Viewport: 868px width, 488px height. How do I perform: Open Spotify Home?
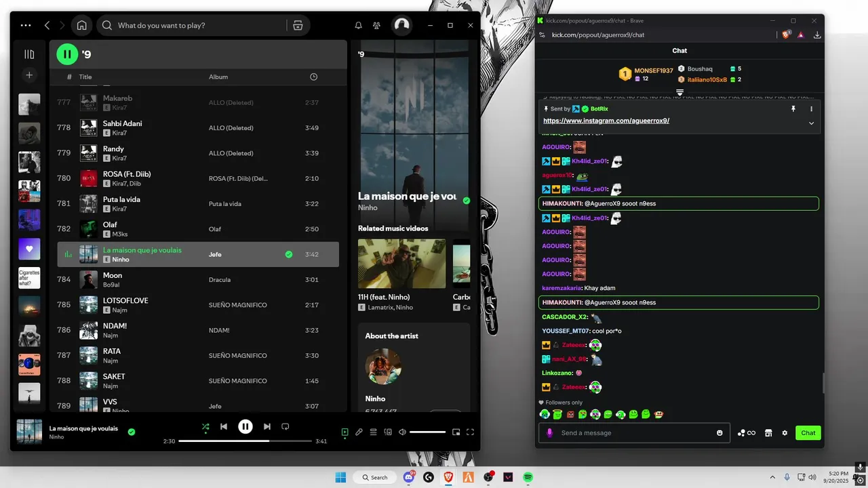pyautogui.click(x=81, y=25)
